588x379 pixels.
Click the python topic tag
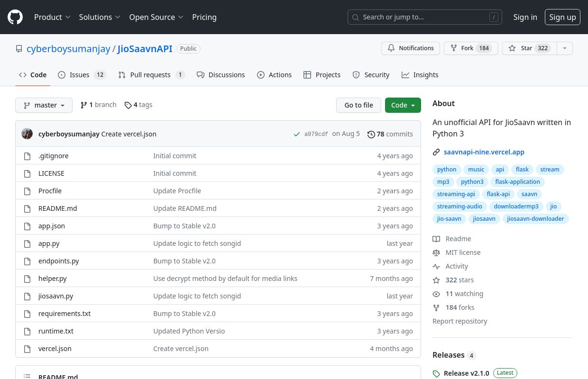click(x=447, y=170)
